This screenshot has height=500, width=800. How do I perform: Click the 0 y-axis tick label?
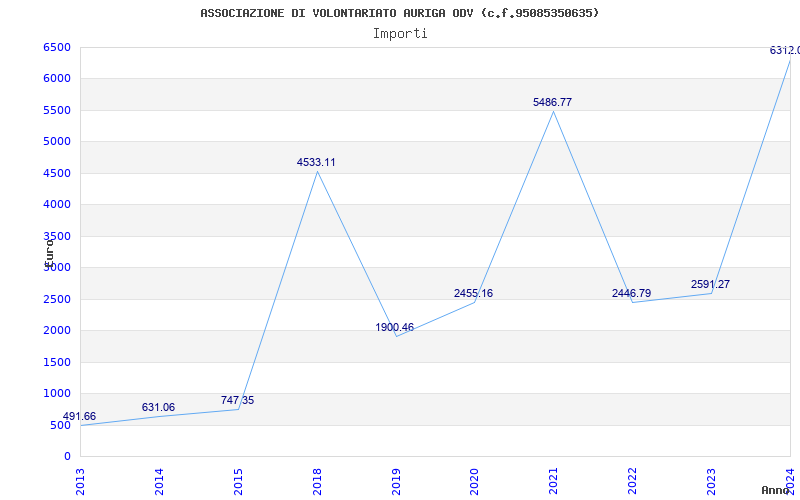67,457
